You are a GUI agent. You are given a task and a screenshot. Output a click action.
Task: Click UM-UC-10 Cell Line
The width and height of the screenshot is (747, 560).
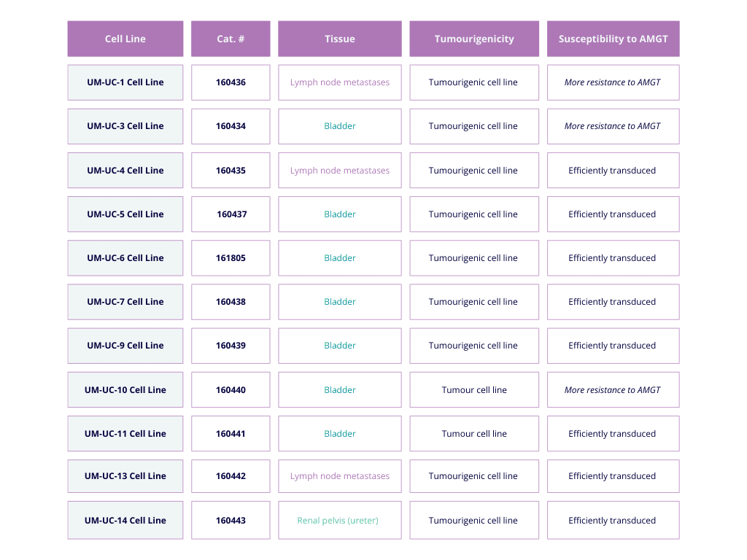[125, 390]
